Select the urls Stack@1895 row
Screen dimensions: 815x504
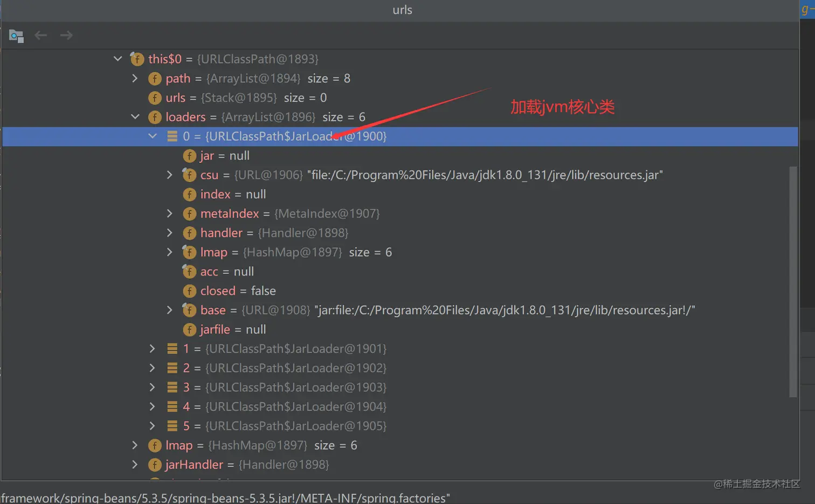(x=400, y=98)
